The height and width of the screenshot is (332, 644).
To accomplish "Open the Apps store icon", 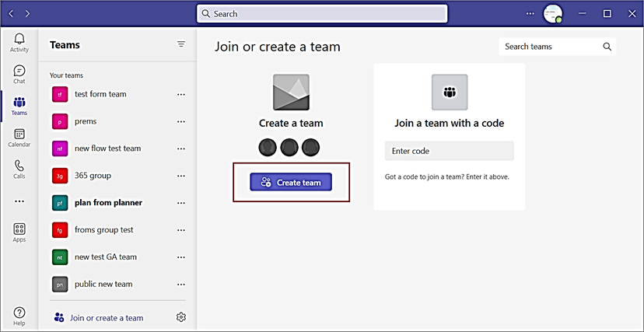I will [19, 232].
